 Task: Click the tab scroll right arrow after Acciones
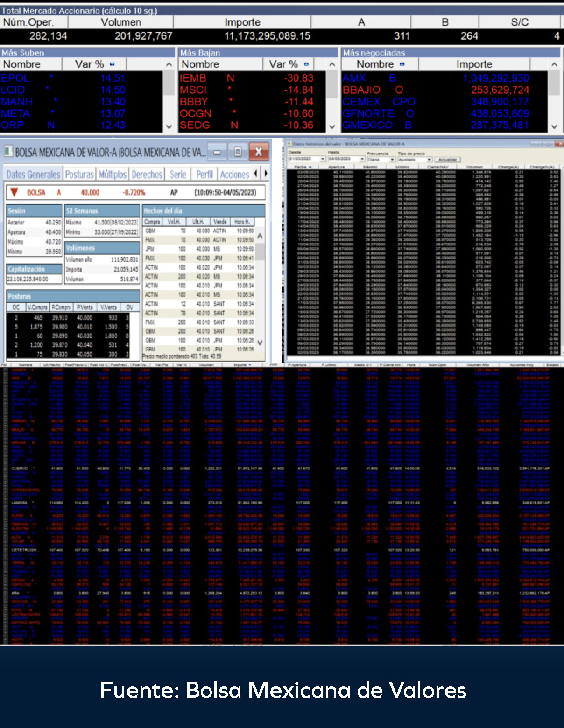tap(266, 174)
